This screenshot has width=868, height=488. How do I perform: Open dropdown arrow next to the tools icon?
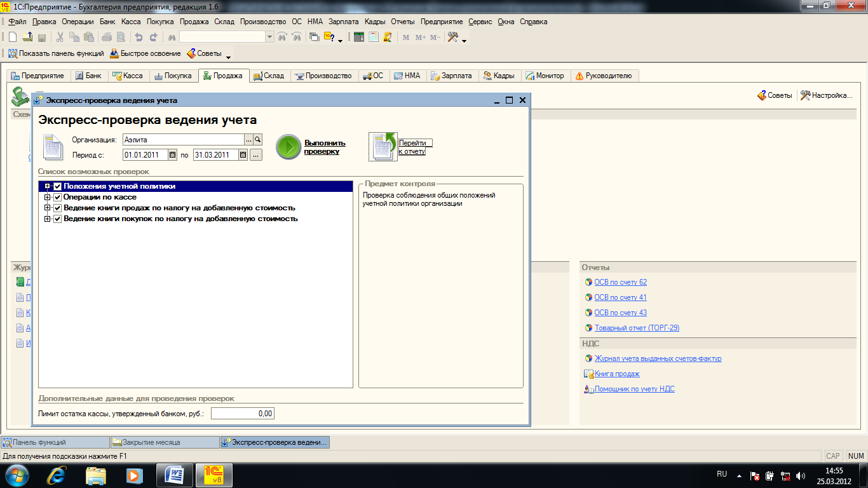click(x=464, y=41)
